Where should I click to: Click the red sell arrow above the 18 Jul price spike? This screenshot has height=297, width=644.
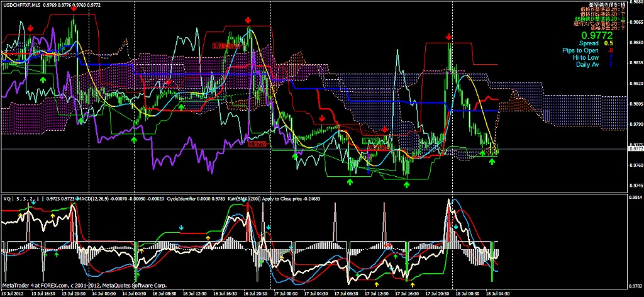[448, 37]
